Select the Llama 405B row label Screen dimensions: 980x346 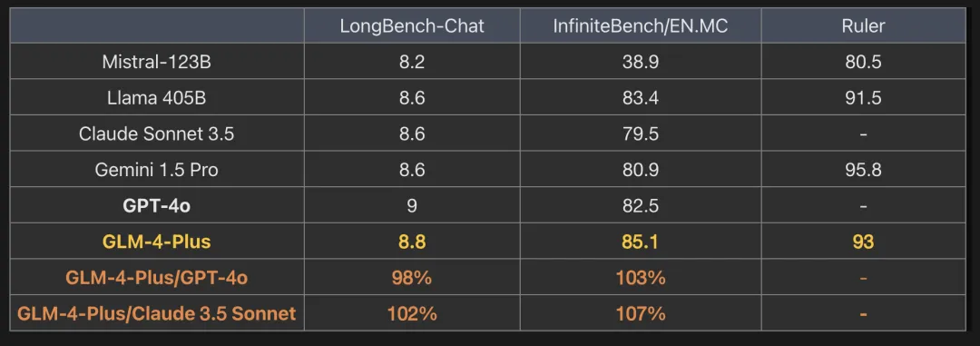coord(157,97)
